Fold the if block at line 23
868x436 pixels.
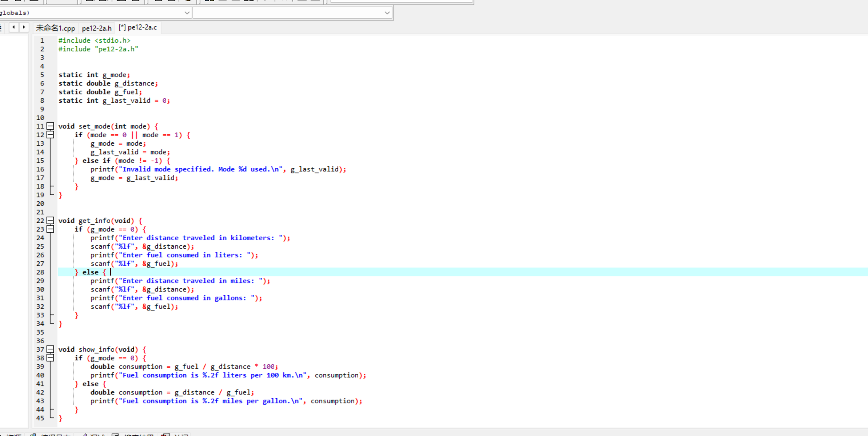pyautogui.click(x=50, y=229)
